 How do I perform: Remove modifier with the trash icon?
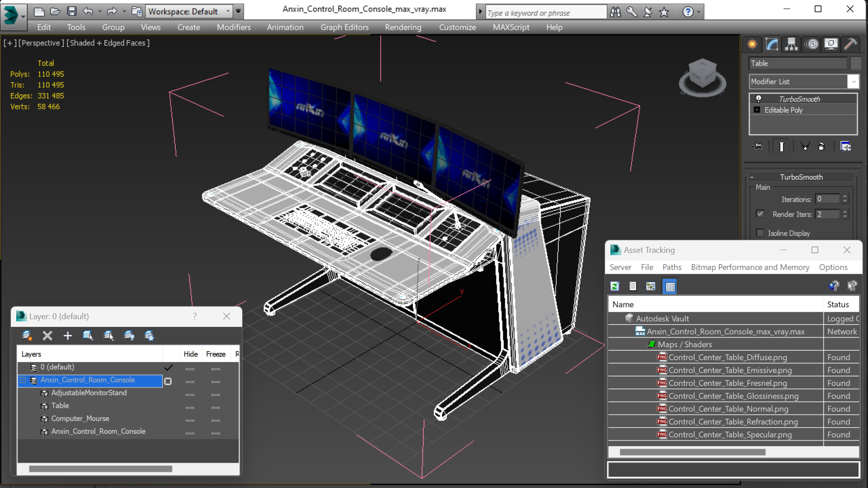coord(821,146)
